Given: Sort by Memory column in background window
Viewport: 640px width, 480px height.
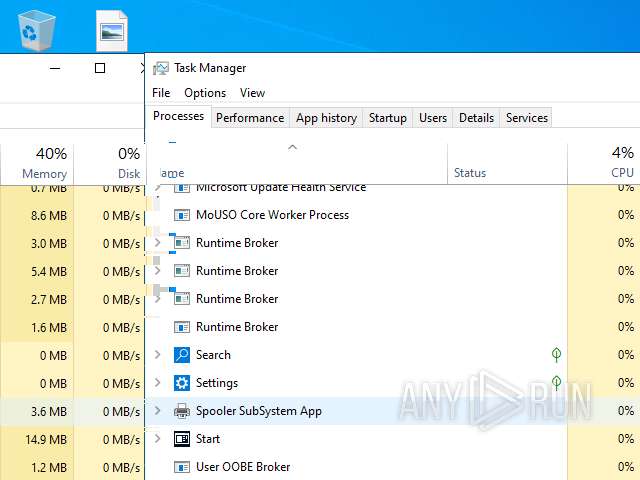Looking at the screenshot, I should pos(37,164).
